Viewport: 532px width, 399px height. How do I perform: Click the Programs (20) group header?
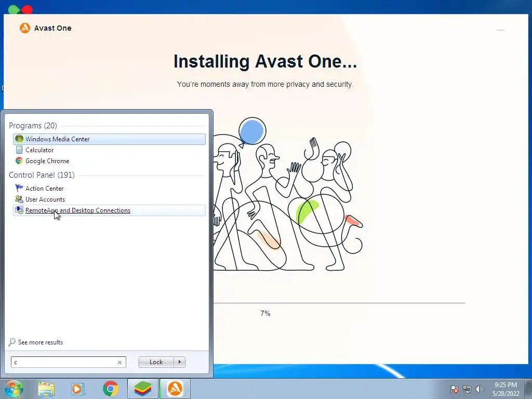[x=33, y=126]
